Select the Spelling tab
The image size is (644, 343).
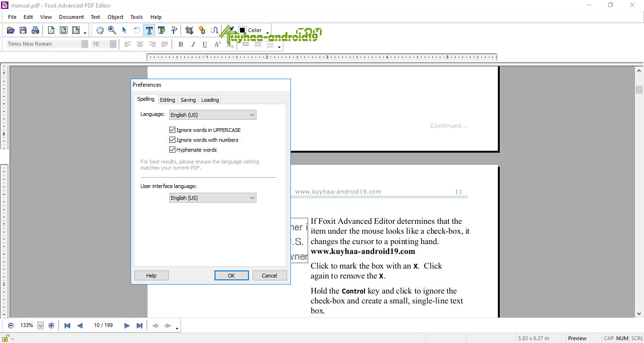(x=146, y=99)
